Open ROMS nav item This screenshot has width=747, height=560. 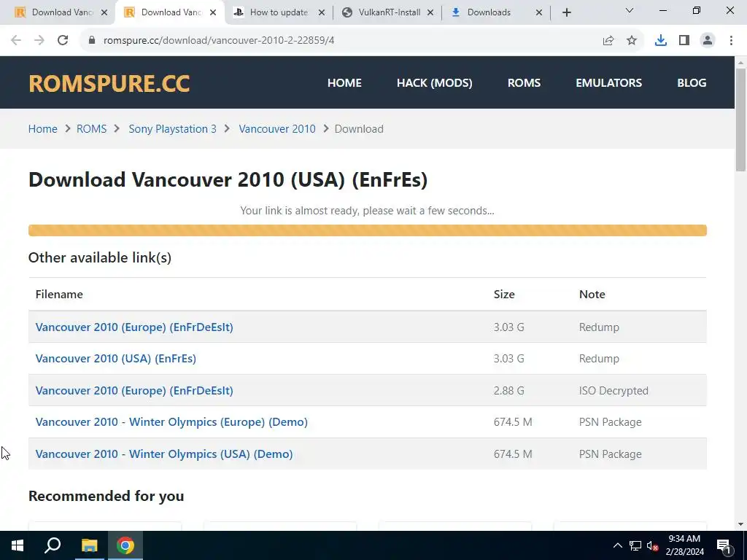524,83
